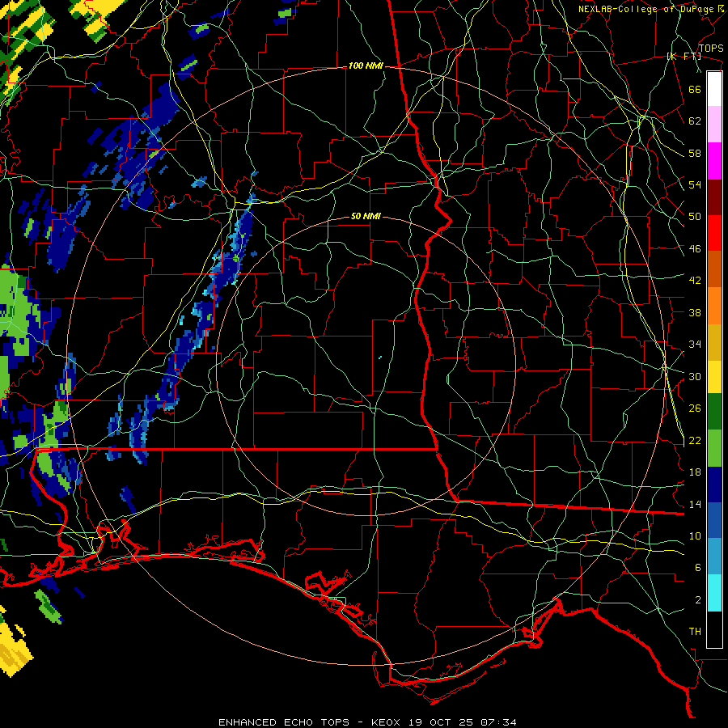Image resolution: width=728 pixels, height=728 pixels.
Task: Click the yellow swatch between 34 and 30
Action: coord(714,377)
